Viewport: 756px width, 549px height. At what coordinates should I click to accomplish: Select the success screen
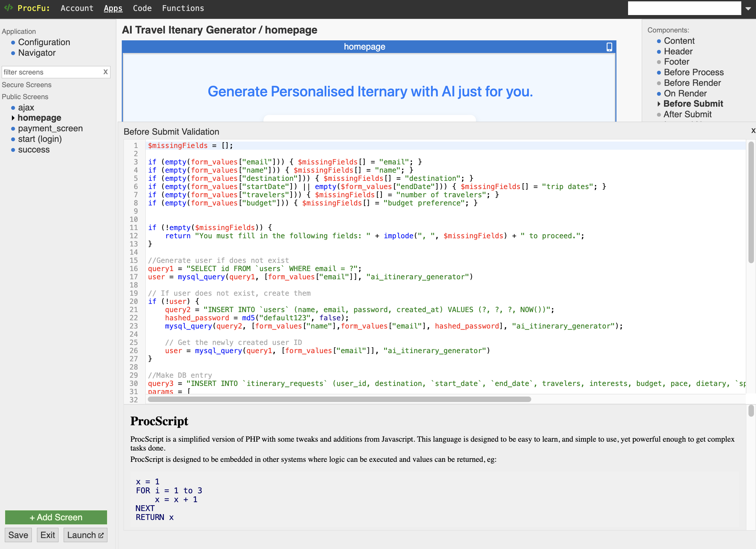(x=34, y=149)
